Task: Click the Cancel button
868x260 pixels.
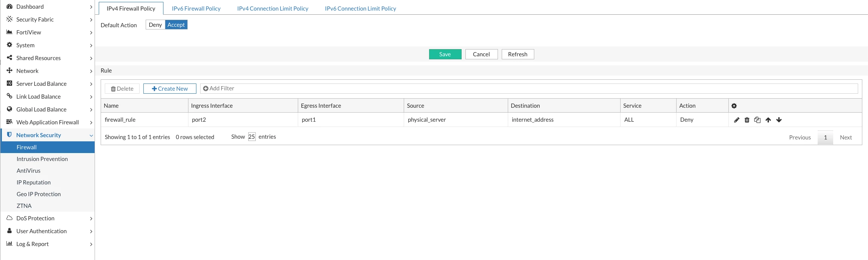Action: click(481, 54)
